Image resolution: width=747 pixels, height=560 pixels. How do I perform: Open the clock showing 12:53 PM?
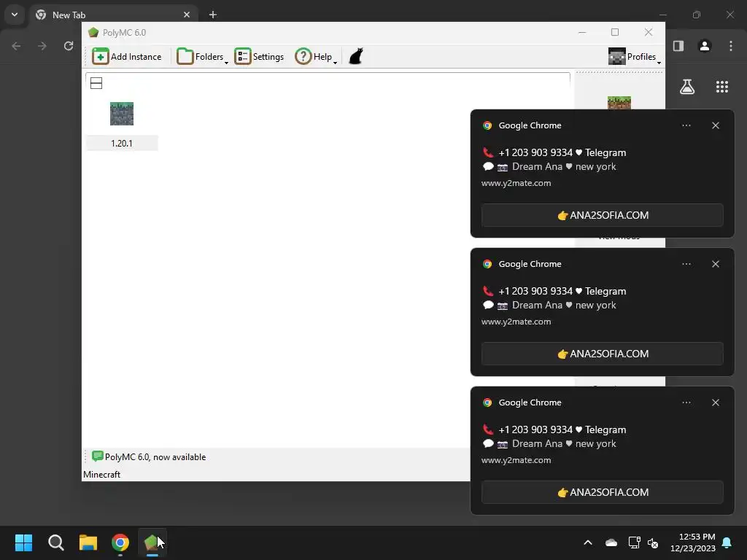[x=693, y=542]
